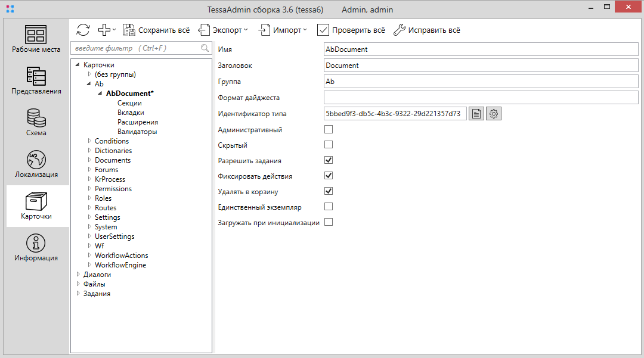The width and height of the screenshot is (644, 358).
Task: Expand the Диалоги tree node
Action: pyautogui.click(x=79, y=275)
